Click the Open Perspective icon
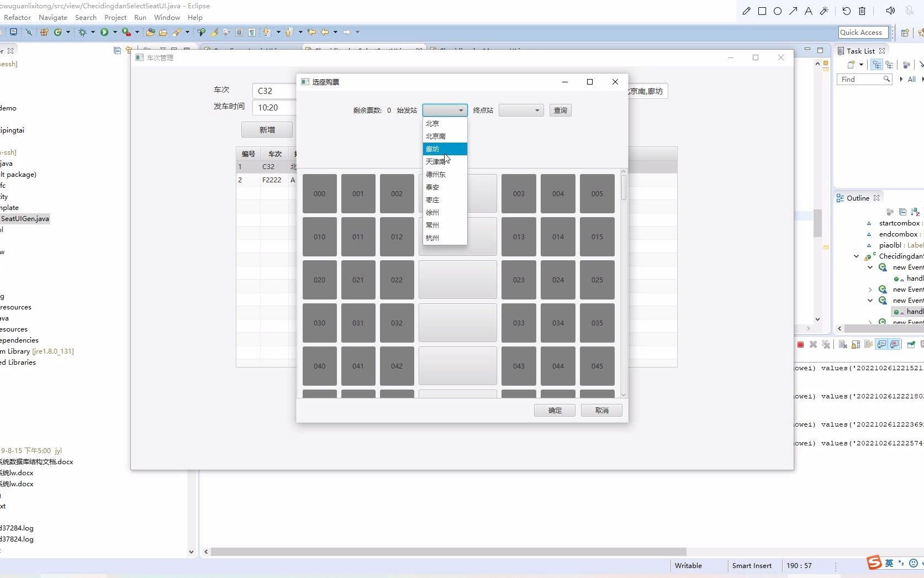Viewport: 924px width, 578px height. point(905,33)
